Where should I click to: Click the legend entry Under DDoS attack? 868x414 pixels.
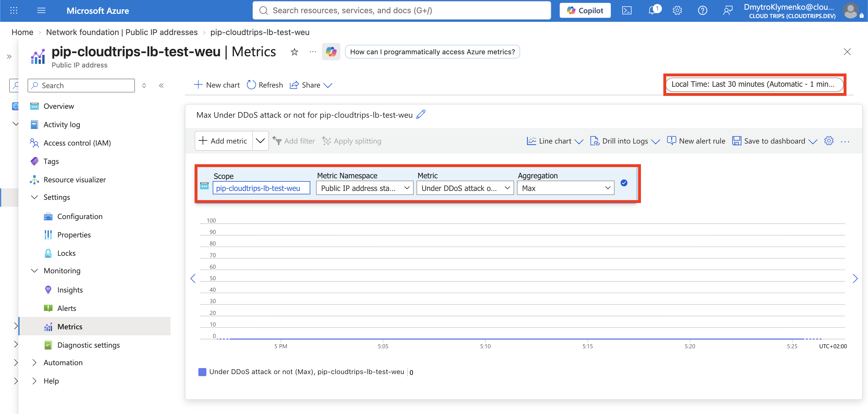(x=306, y=372)
